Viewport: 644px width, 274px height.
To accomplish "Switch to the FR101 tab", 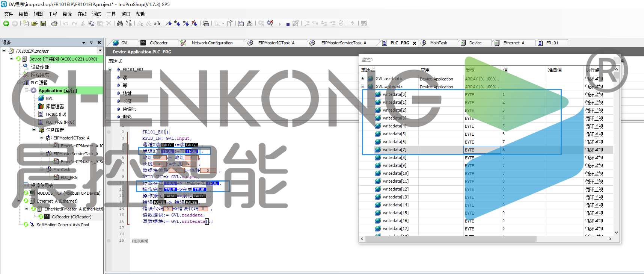I will click(x=552, y=43).
